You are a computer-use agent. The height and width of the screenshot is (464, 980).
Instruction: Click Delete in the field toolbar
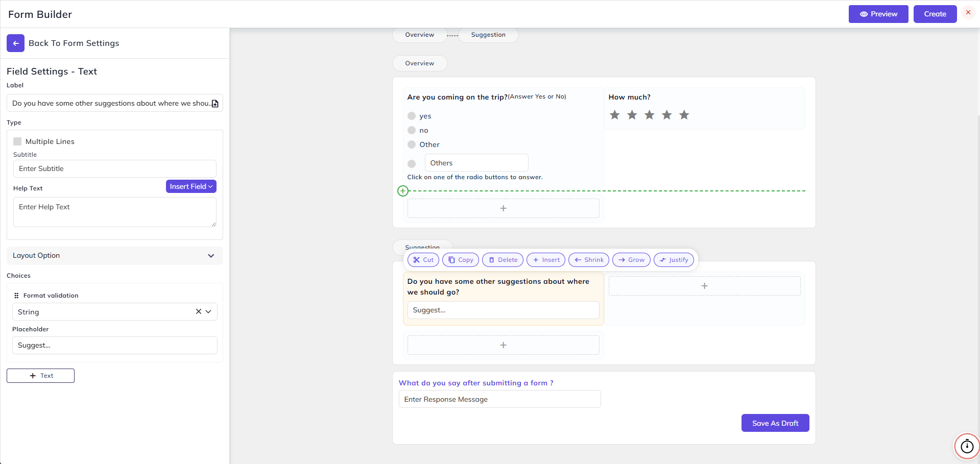coord(503,260)
